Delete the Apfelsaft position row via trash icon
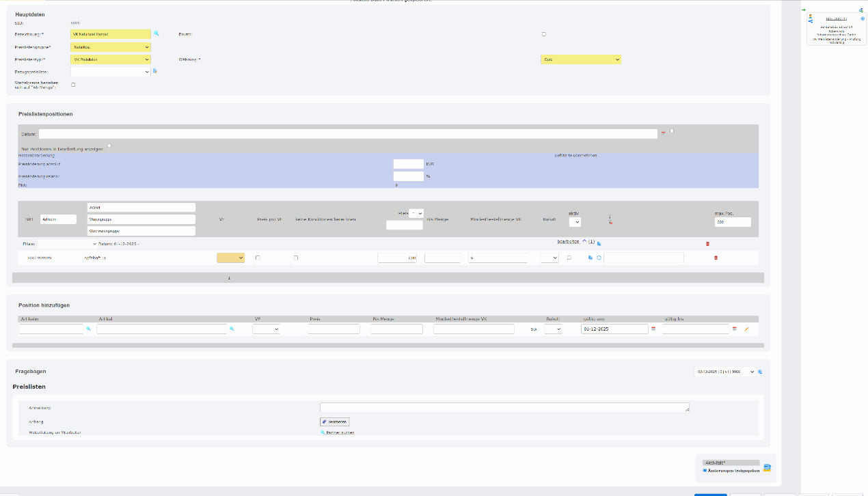The height and width of the screenshot is (496, 868). (716, 258)
